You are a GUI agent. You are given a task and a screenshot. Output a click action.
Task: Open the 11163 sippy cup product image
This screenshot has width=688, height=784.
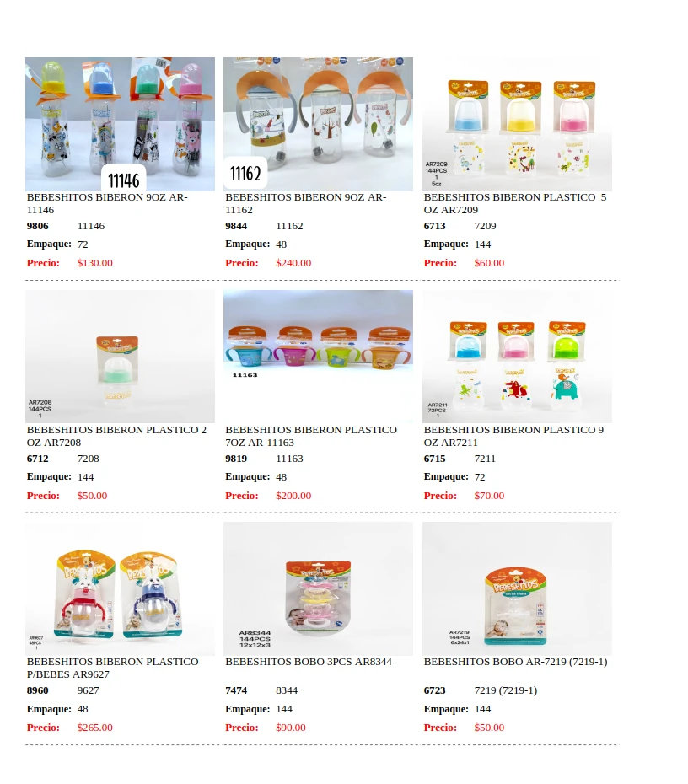point(318,357)
